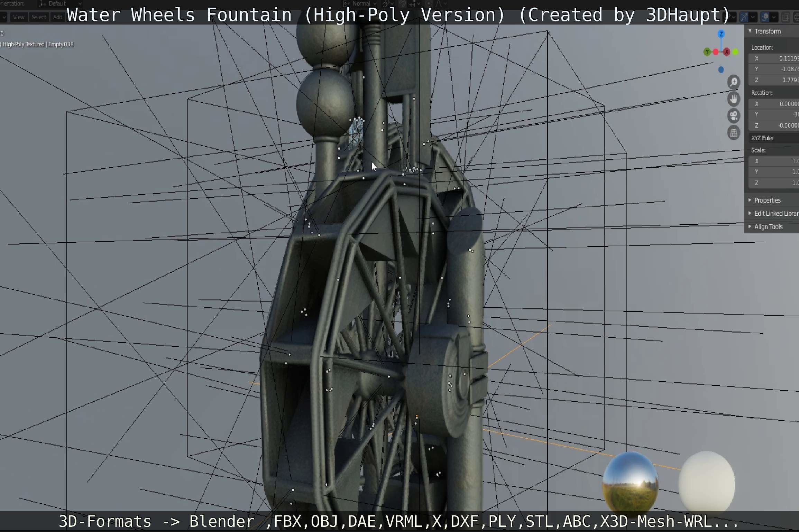The width and height of the screenshot is (799, 532).
Task: Click the Rotation Y value field
Action: (x=774, y=114)
